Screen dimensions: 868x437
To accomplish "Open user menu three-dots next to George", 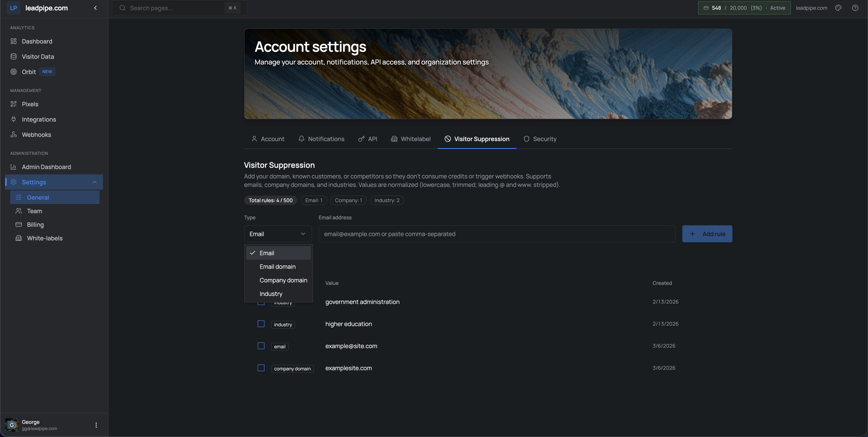I will pyautogui.click(x=96, y=425).
